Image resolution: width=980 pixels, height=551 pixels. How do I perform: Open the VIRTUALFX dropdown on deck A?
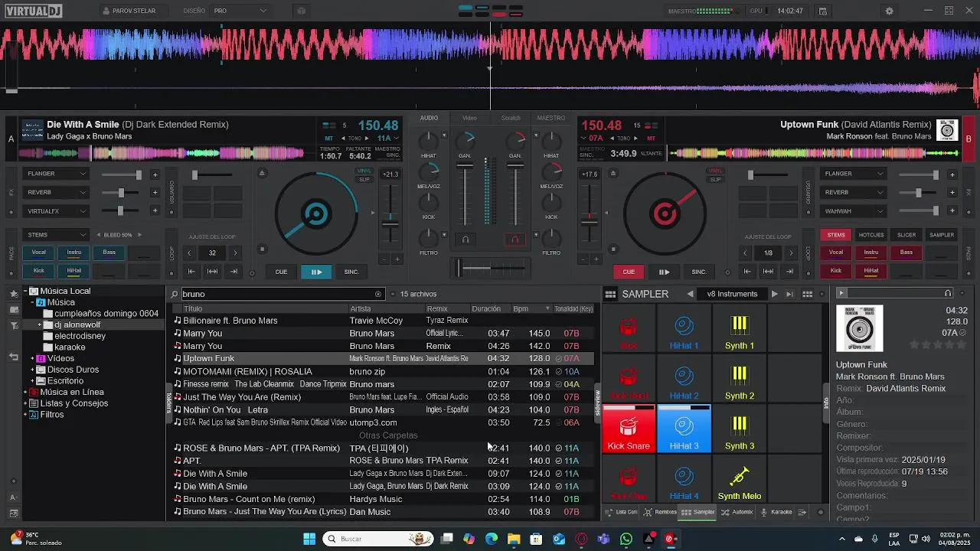pyautogui.click(x=57, y=211)
